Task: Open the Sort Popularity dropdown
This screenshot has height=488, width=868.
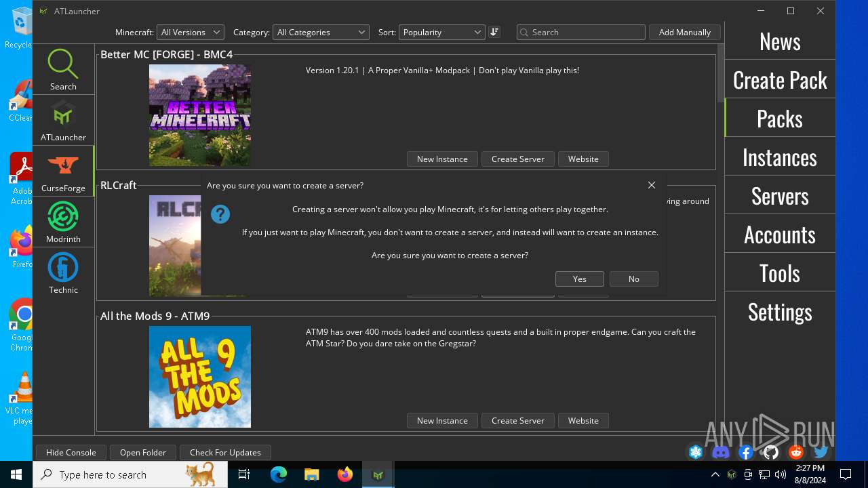Action: point(441,32)
